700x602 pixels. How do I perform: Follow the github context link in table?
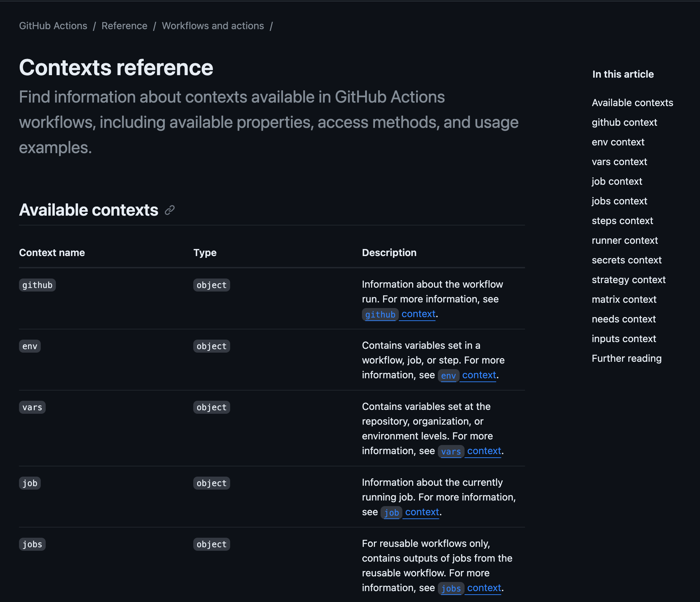[x=400, y=314]
